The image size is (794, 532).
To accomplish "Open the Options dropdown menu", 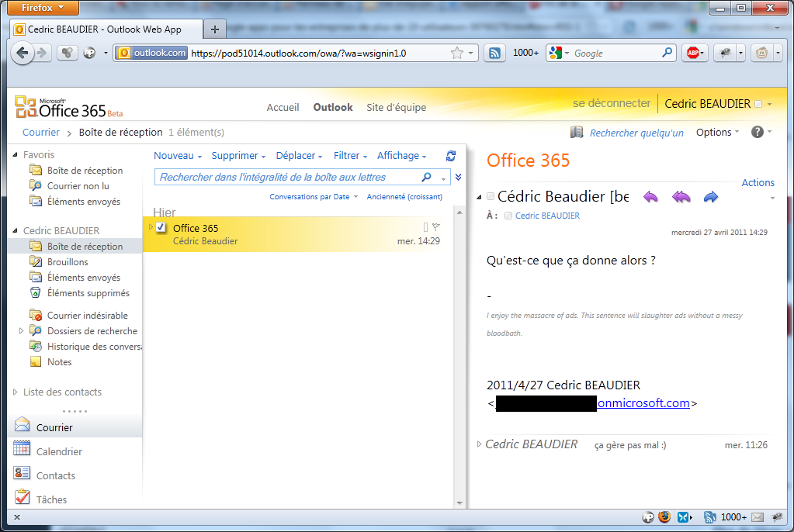I will (x=717, y=132).
